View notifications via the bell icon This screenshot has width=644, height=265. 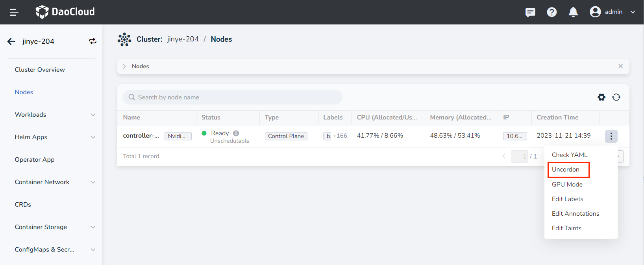tap(573, 12)
